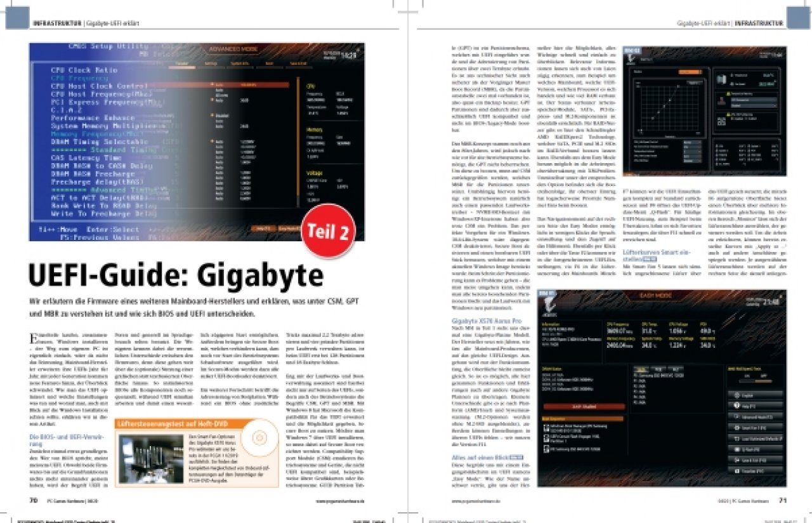Click the DVD disc icon in the yellow box
The width and height of the screenshot is (812, 523).
pyautogui.click(x=261, y=438)
